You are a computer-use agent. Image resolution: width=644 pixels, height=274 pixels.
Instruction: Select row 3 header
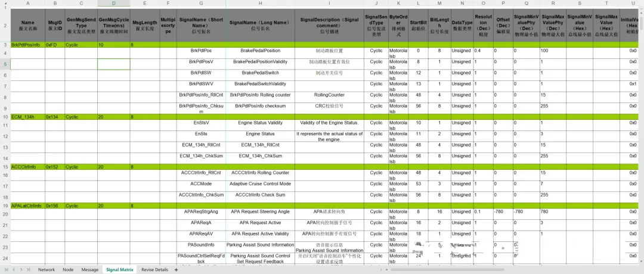5,44
